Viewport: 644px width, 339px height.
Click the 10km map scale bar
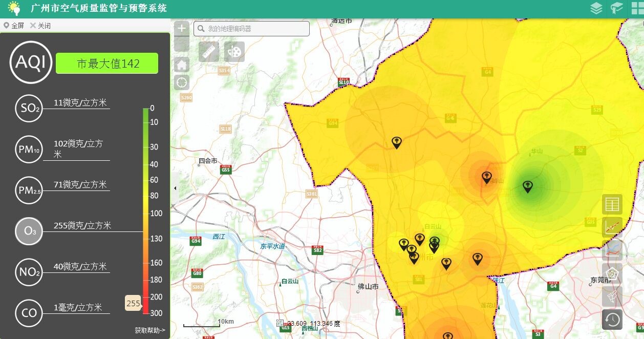209,323
